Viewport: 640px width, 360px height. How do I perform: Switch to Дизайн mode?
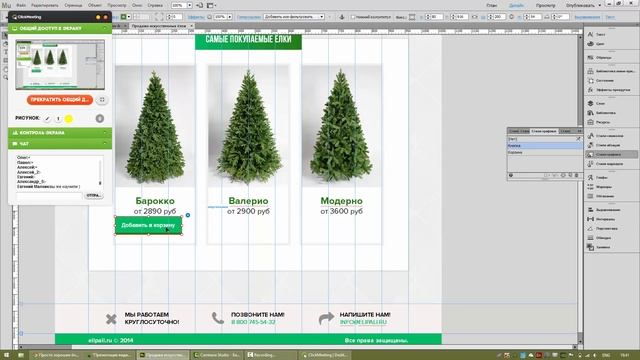(516, 5)
